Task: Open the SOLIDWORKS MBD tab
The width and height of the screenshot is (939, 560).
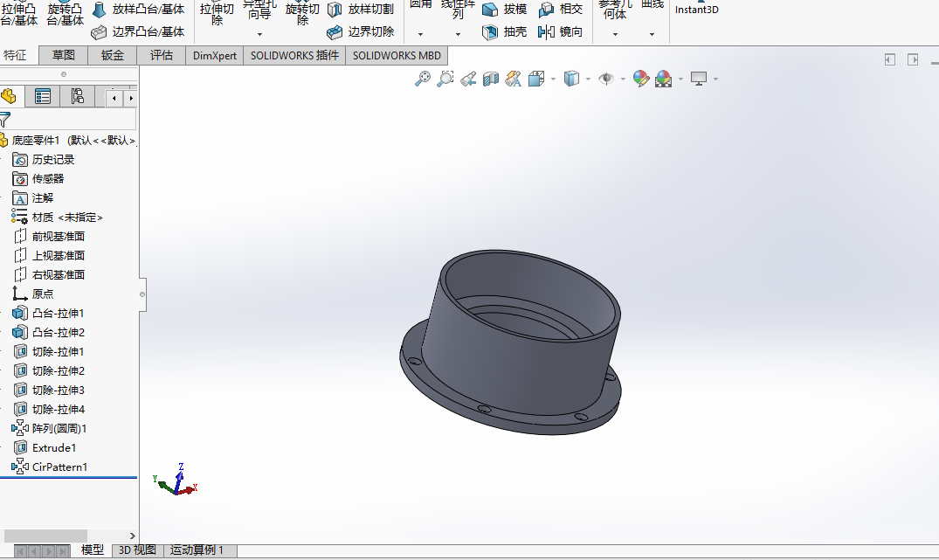Action: point(397,55)
